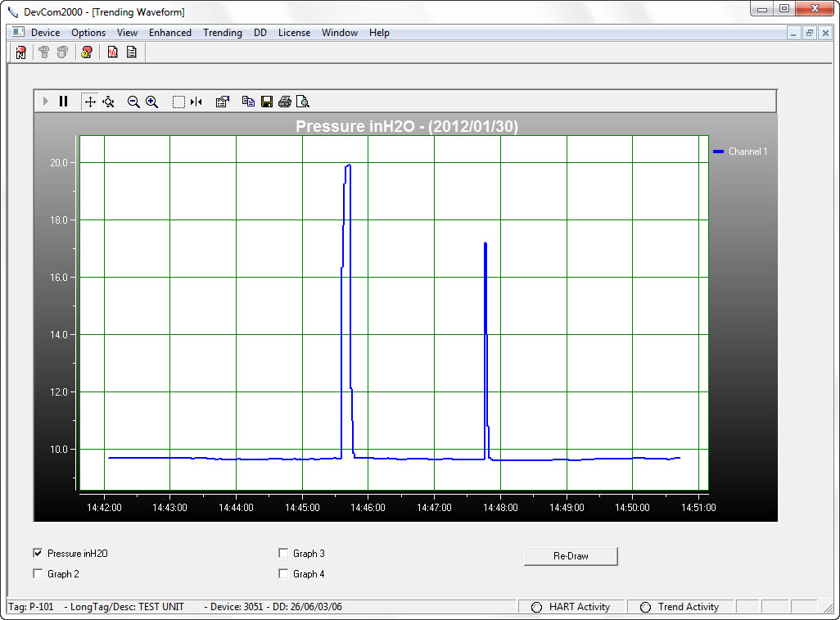The image size is (840, 620).
Task: Enable the Graph 3 checkbox
Action: [283, 554]
